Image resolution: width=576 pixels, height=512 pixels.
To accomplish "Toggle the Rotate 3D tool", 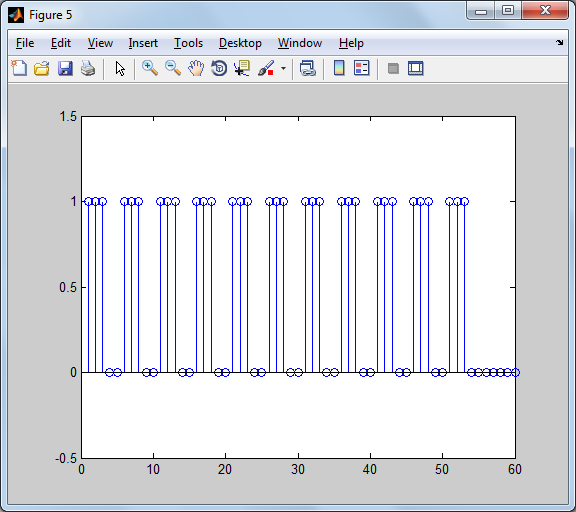I will click(x=219, y=68).
